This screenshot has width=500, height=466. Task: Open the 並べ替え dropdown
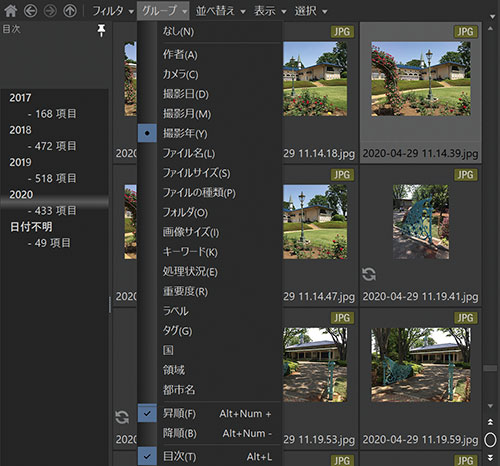tap(220, 11)
